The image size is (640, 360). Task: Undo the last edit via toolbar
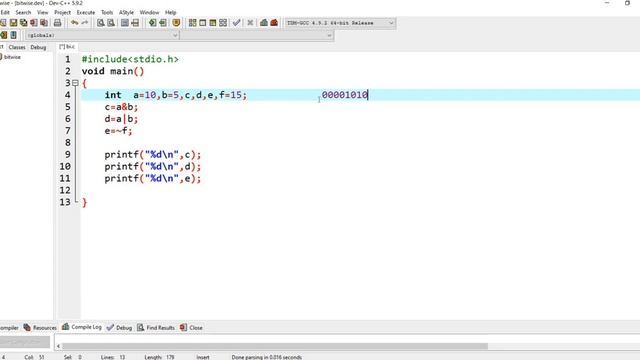point(74,23)
